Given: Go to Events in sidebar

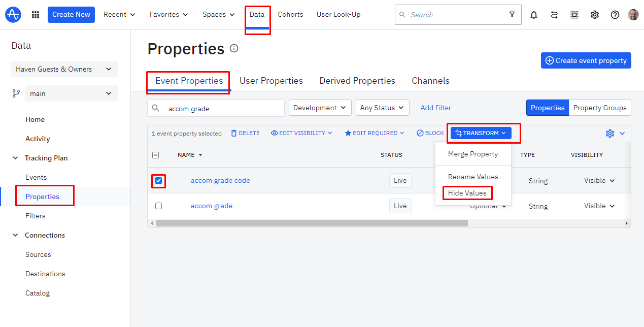Looking at the screenshot, I should tap(36, 177).
